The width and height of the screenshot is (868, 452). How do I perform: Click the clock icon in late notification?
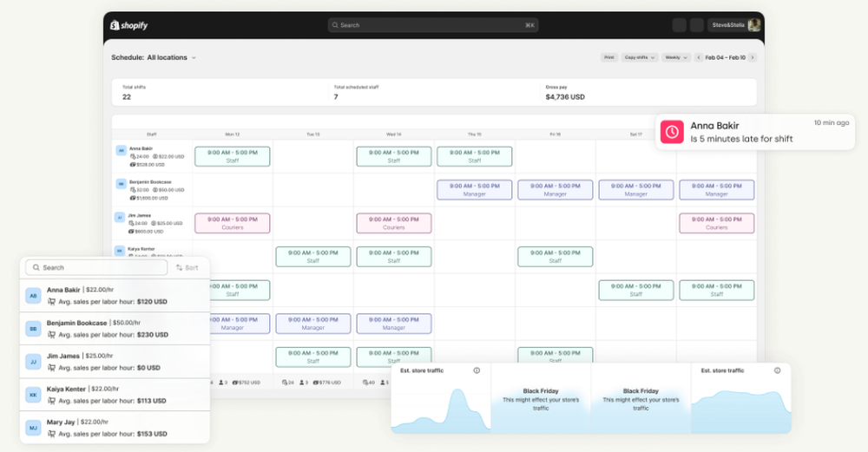[x=672, y=132]
